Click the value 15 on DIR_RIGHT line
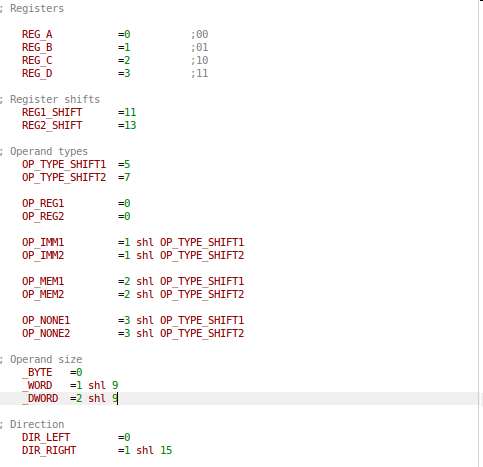483x467 pixels. point(166,450)
